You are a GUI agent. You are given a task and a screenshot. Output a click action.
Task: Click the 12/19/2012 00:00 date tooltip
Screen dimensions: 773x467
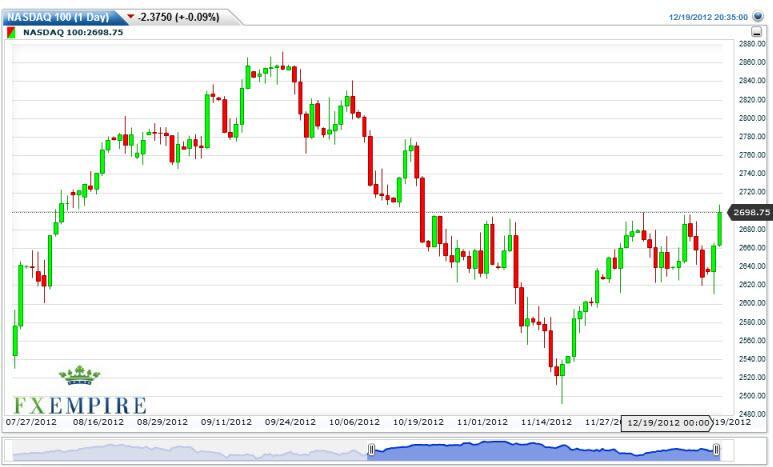coord(668,422)
